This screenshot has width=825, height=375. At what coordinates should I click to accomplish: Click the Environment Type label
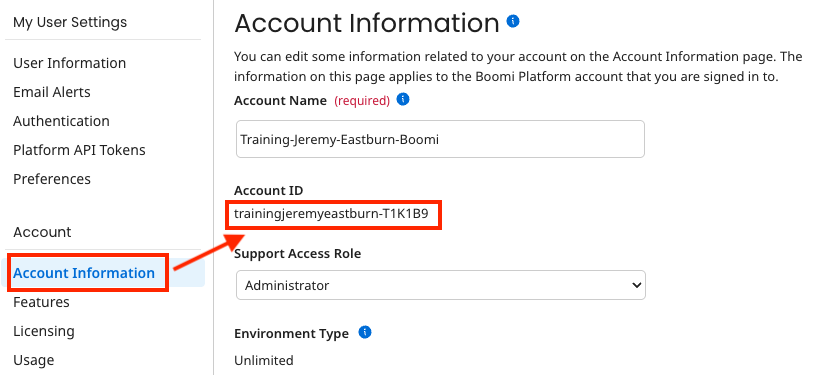291,333
